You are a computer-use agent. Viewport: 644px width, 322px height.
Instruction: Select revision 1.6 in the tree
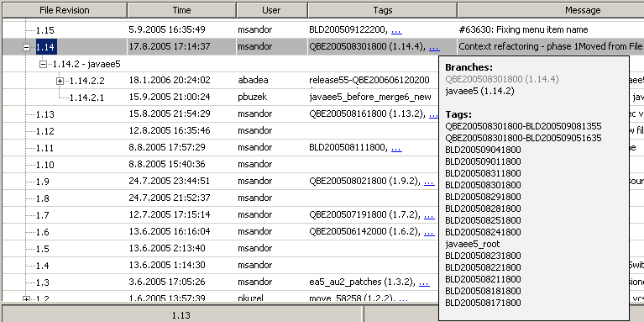coord(42,232)
